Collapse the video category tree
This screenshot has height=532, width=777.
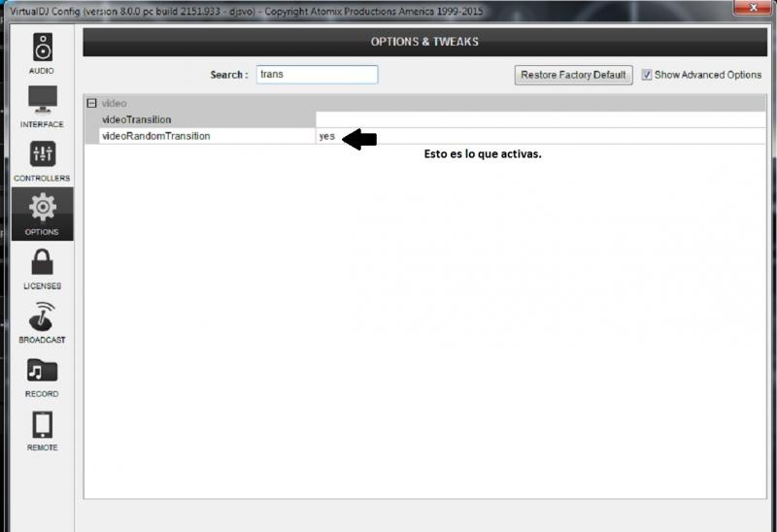[x=91, y=103]
